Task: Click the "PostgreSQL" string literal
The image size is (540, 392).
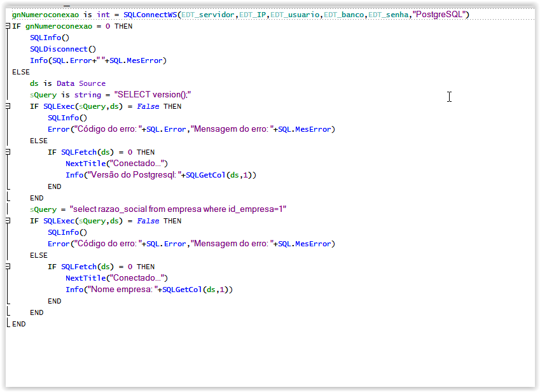Action: pos(439,15)
